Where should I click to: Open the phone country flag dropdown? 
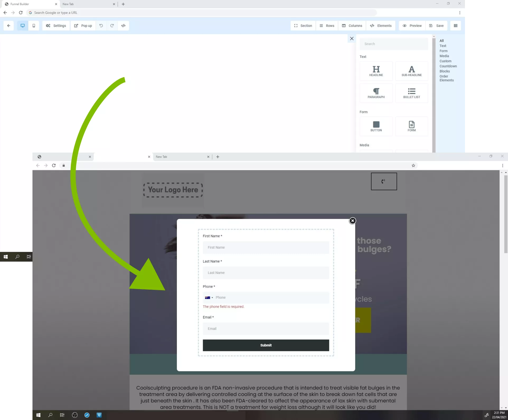pos(209,298)
